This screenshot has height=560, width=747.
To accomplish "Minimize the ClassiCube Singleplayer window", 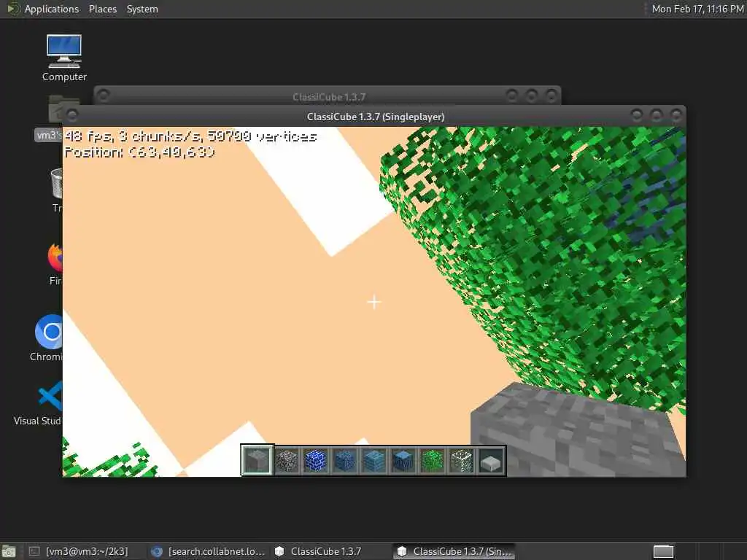I will [x=636, y=115].
